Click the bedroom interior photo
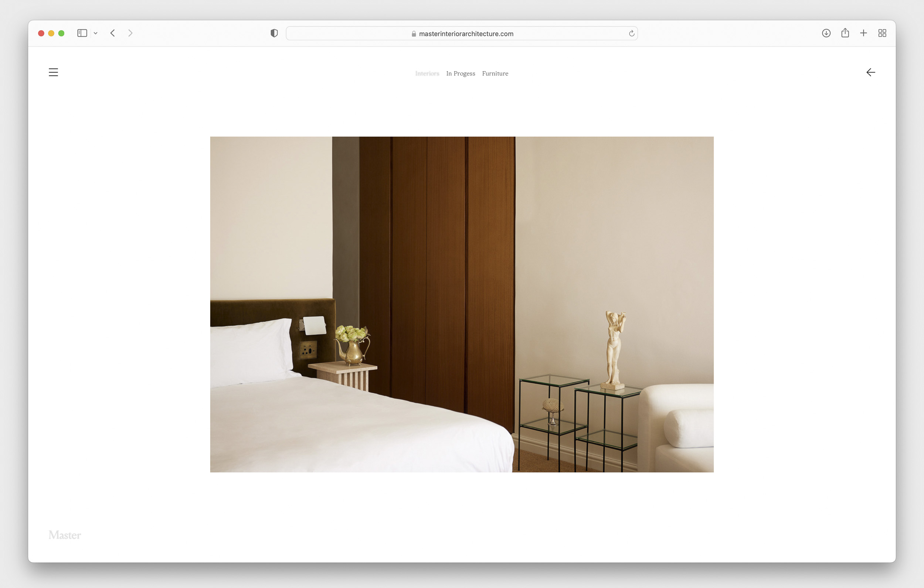 pyautogui.click(x=462, y=304)
